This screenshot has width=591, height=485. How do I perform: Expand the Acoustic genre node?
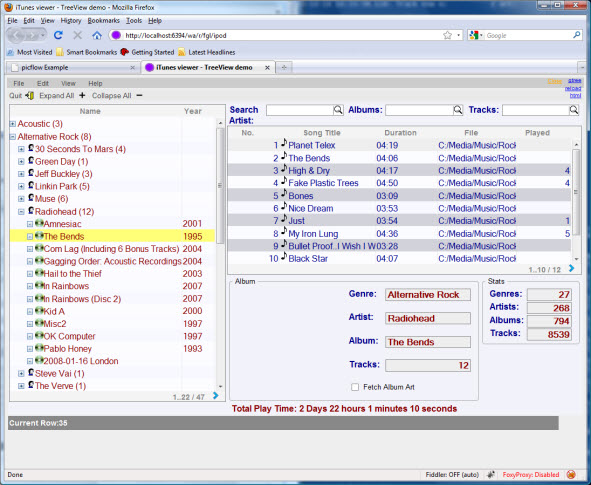13,124
